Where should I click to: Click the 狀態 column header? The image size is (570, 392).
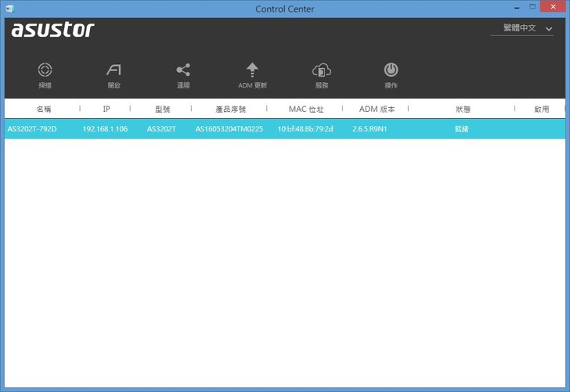click(463, 109)
